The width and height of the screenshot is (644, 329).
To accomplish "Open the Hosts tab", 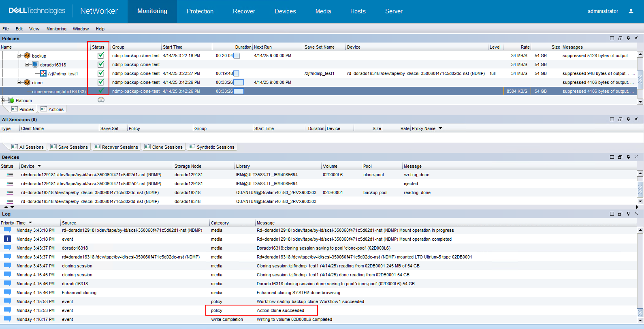I will pos(358,11).
